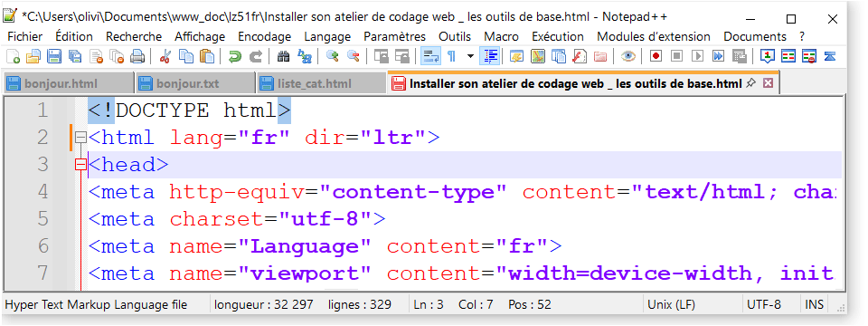Toggle indent guide toolbar button
Image resolution: width=868 pixels, height=326 pixels.
click(491, 56)
